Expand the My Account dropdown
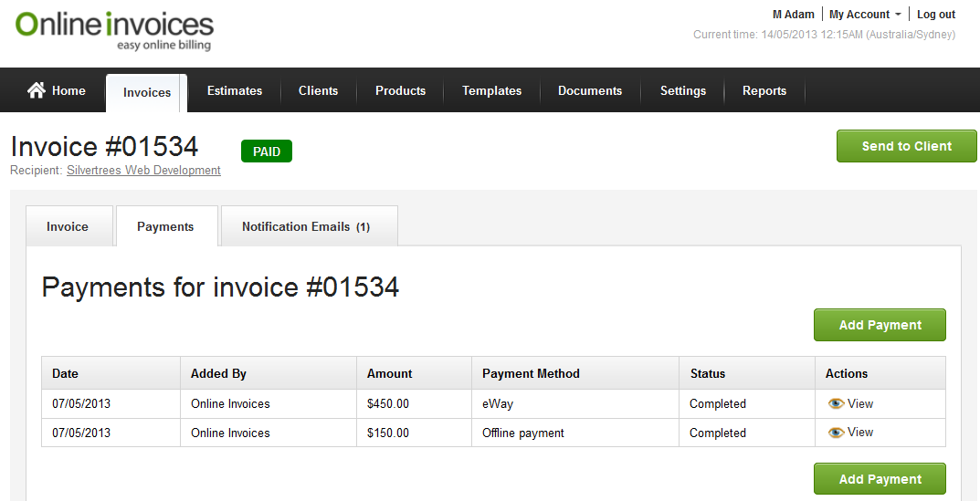The image size is (980, 501). coord(865,15)
